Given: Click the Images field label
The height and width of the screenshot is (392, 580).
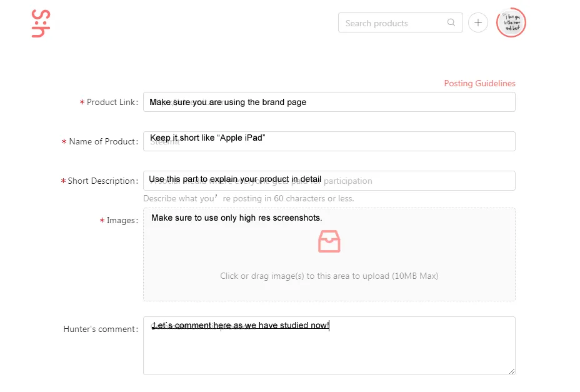Looking at the screenshot, I should pyautogui.click(x=121, y=220).
